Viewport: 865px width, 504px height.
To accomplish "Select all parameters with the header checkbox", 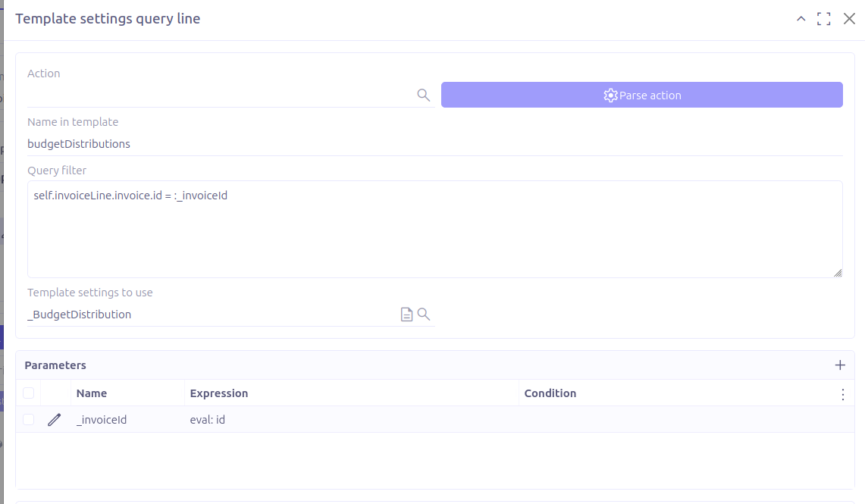I will (28, 393).
